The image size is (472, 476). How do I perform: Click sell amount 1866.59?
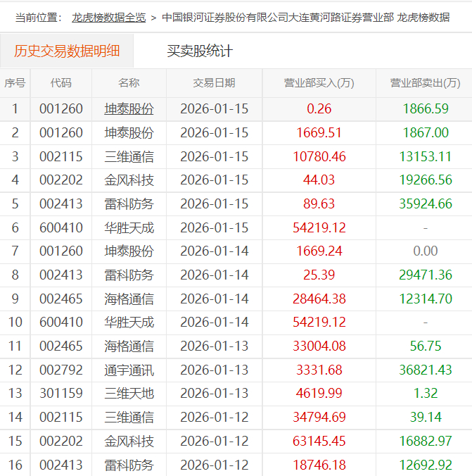click(426, 109)
